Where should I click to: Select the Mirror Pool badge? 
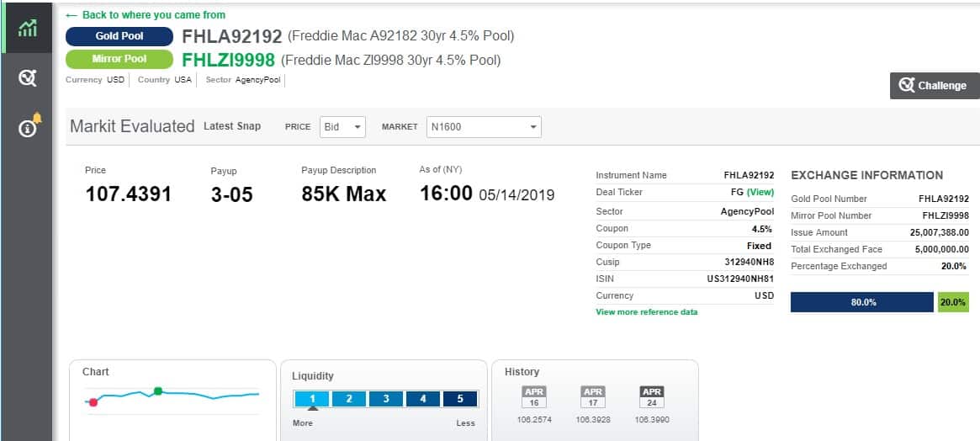point(119,59)
